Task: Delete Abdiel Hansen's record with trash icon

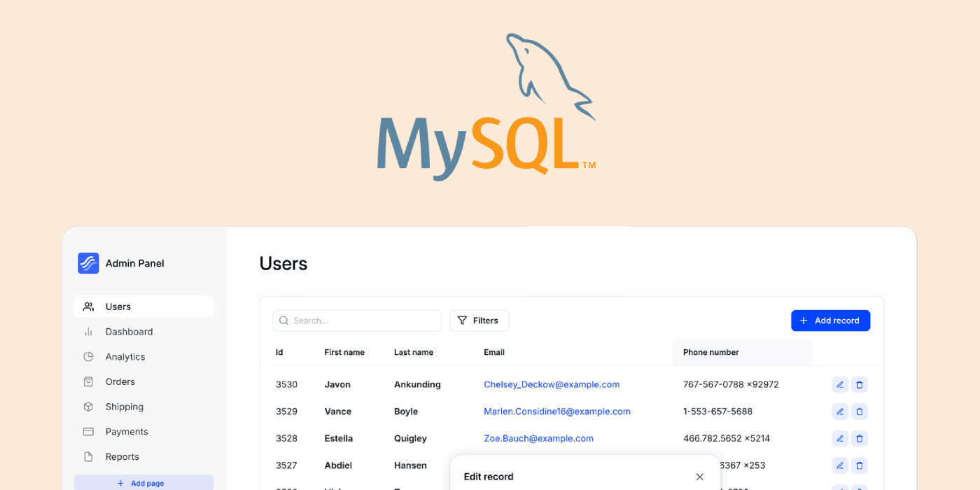Action: coord(860,465)
